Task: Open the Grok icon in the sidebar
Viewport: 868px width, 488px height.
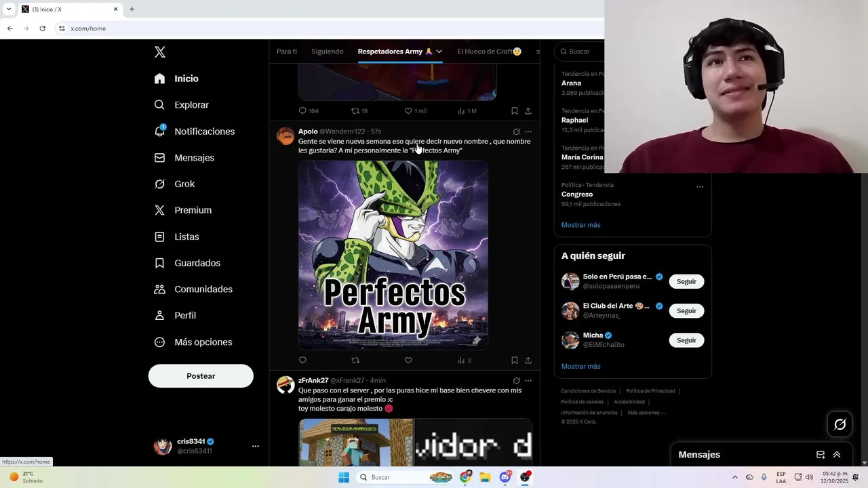Action: click(x=159, y=184)
